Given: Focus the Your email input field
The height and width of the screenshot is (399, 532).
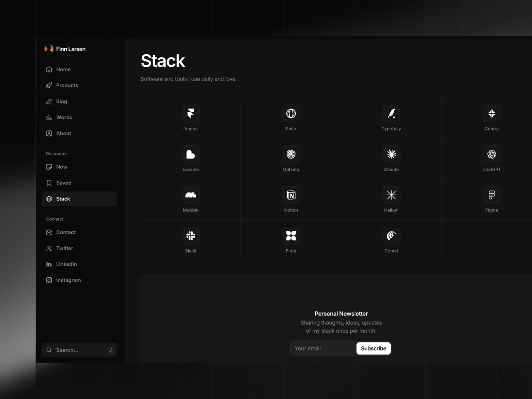Looking at the screenshot, I should [323, 348].
